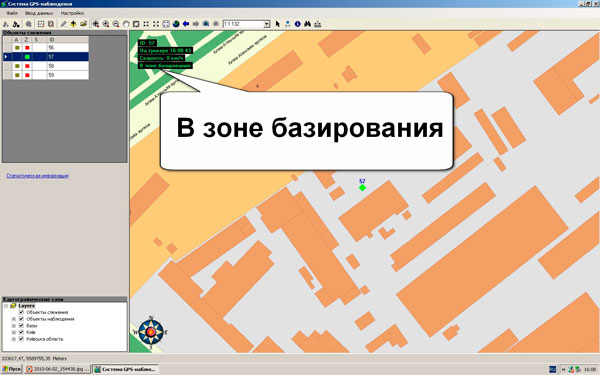The width and height of the screenshot is (600, 375).
Task: Click the open folder toolbar icon
Action: [83, 24]
